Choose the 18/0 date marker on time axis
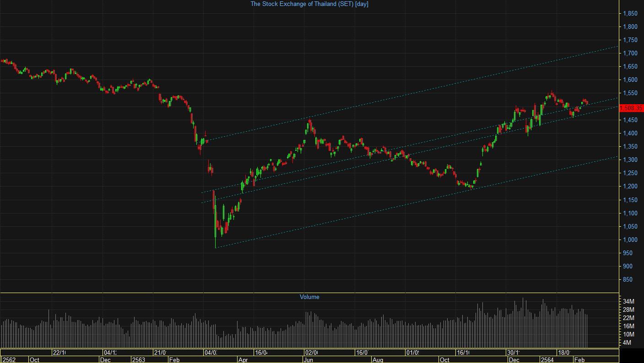Image resolution: width=644 pixels, height=363 pixels. (x=564, y=352)
